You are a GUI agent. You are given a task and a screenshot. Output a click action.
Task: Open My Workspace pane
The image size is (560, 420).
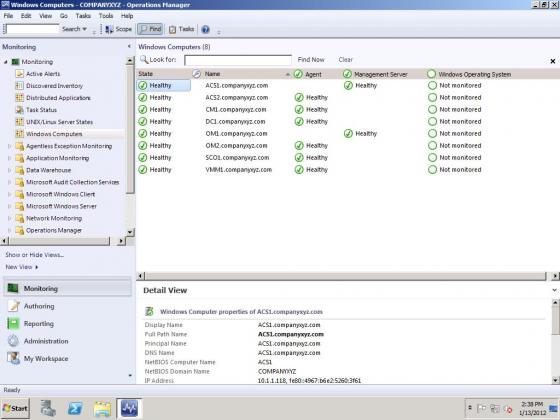(46, 359)
